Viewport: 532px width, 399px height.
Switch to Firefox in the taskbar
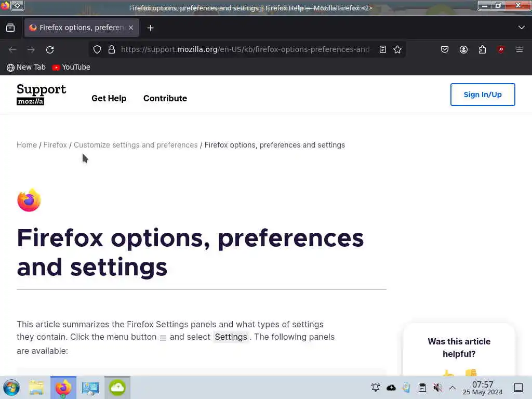pyautogui.click(x=63, y=388)
